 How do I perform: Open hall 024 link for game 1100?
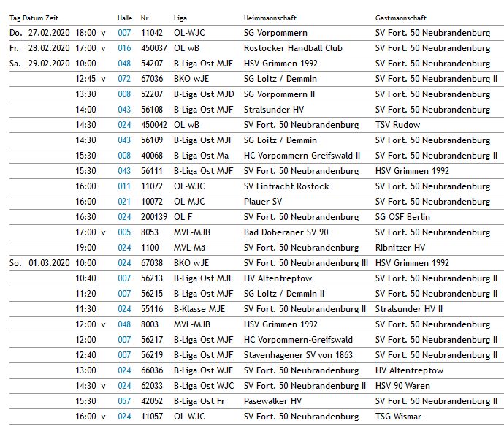[x=124, y=248]
